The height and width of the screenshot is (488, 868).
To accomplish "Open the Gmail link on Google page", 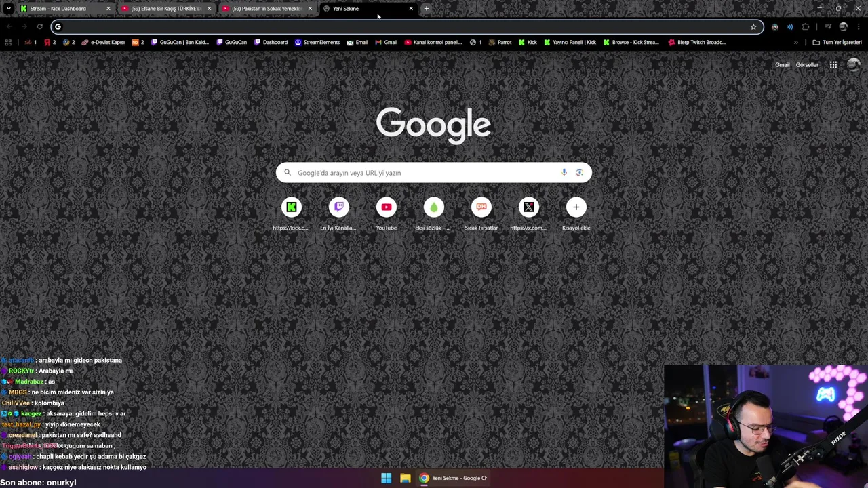I will 782,65.
